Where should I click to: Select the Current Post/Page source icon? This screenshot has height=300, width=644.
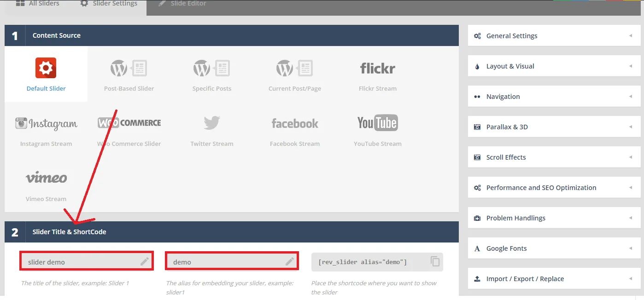click(x=295, y=69)
